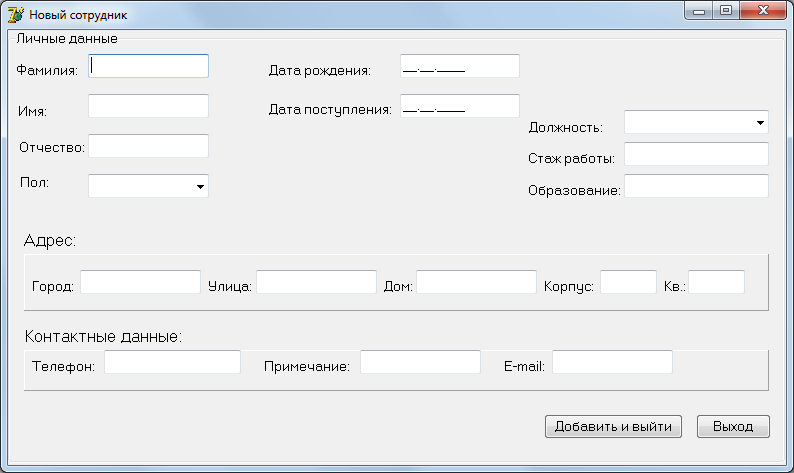Image resolution: width=794 pixels, height=473 pixels.
Task: Select the Корпус input field
Action: [628, 282]
